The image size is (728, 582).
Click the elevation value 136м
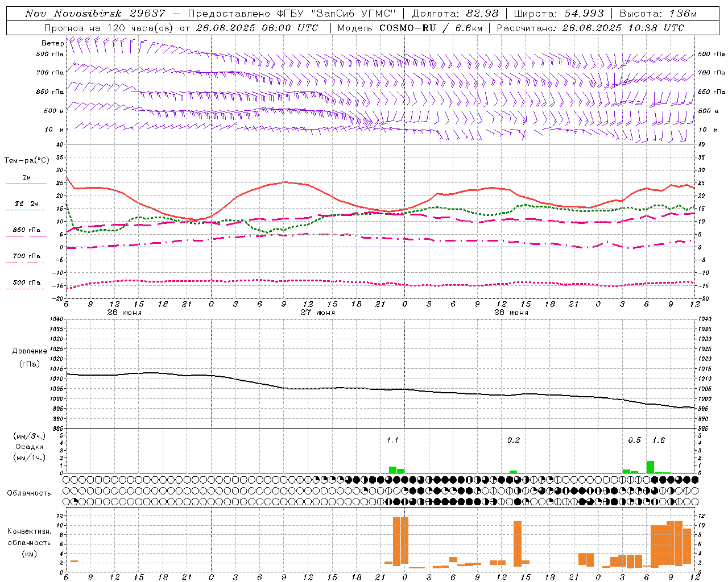click(682, 14)
